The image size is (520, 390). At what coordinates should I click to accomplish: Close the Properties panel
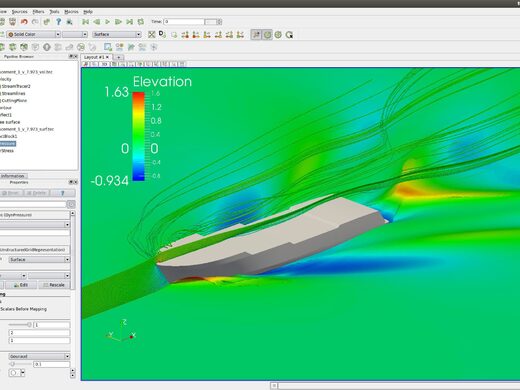[76, 182]
